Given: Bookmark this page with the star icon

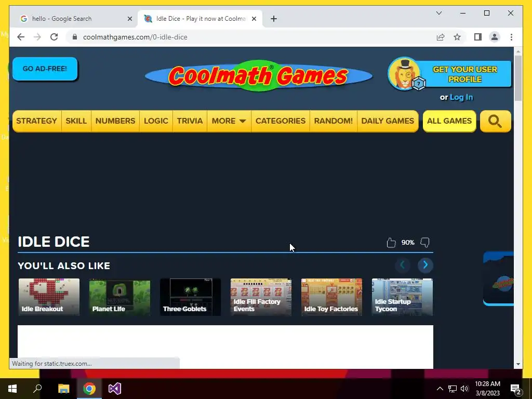Looking at the screenshot, I should 457,37.
